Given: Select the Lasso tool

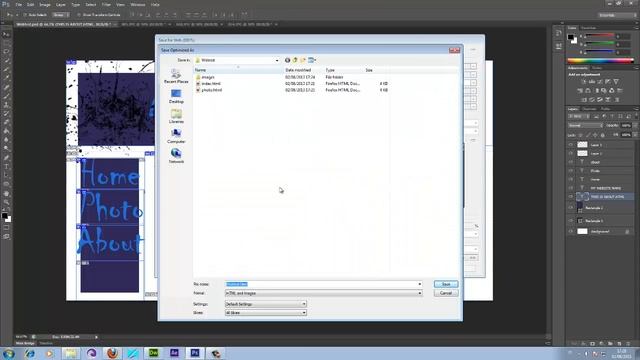Looking at the screenshot, I should tap(6, 52).
